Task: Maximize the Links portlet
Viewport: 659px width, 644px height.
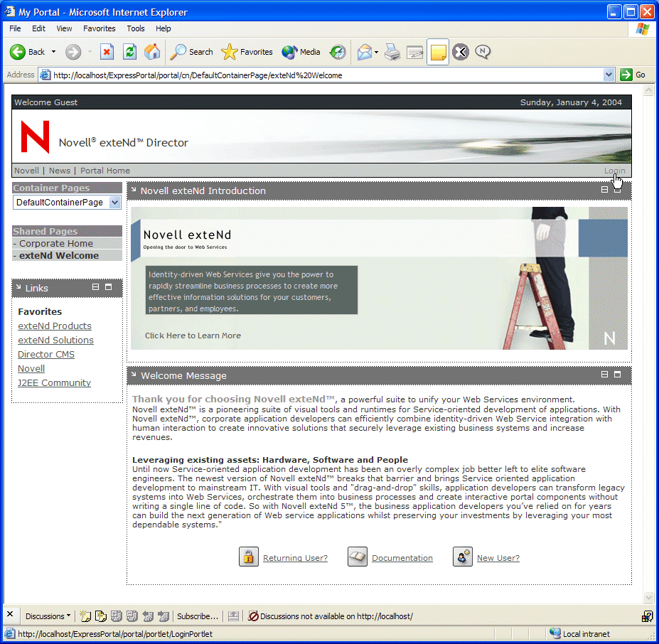Action: tap(109, 286)
